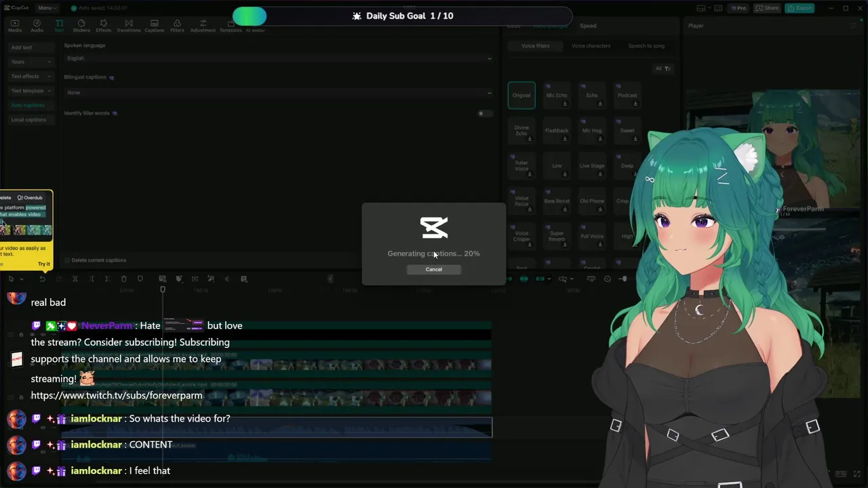Click the Daily Sub Goal 1 / 10 bar
Viewport: 868px width, 488px height.
(402, 16)
